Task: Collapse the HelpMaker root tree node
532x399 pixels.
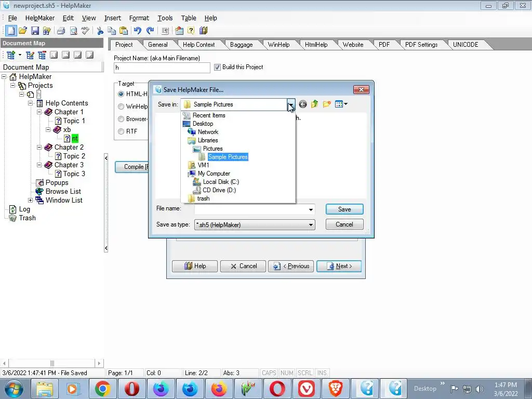Action: pyautogui.click(x=4, y=77)
